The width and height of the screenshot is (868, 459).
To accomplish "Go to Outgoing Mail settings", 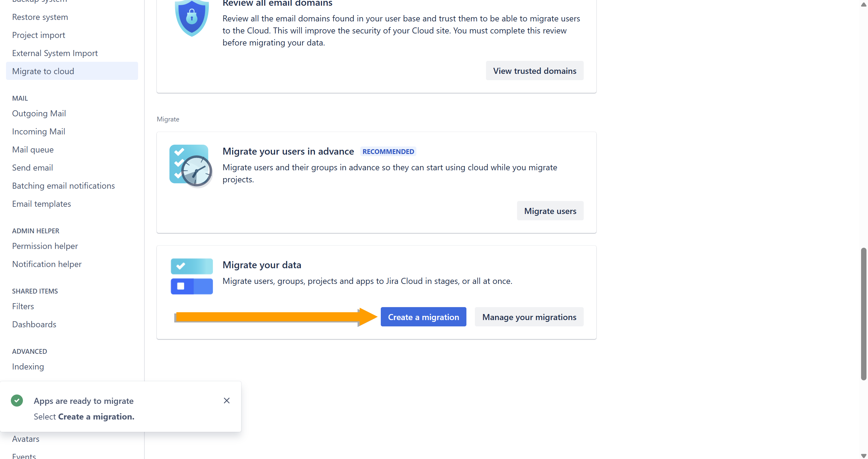I will [39, 114].
